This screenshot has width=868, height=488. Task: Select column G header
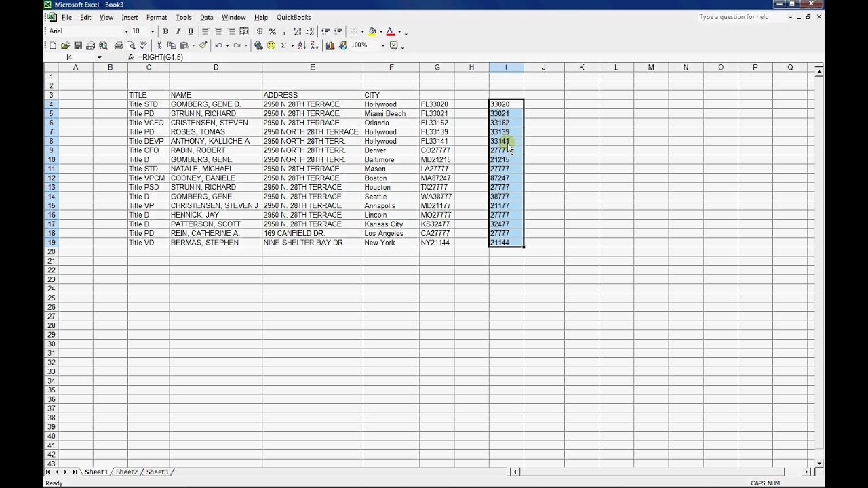(x=437, y=67)
